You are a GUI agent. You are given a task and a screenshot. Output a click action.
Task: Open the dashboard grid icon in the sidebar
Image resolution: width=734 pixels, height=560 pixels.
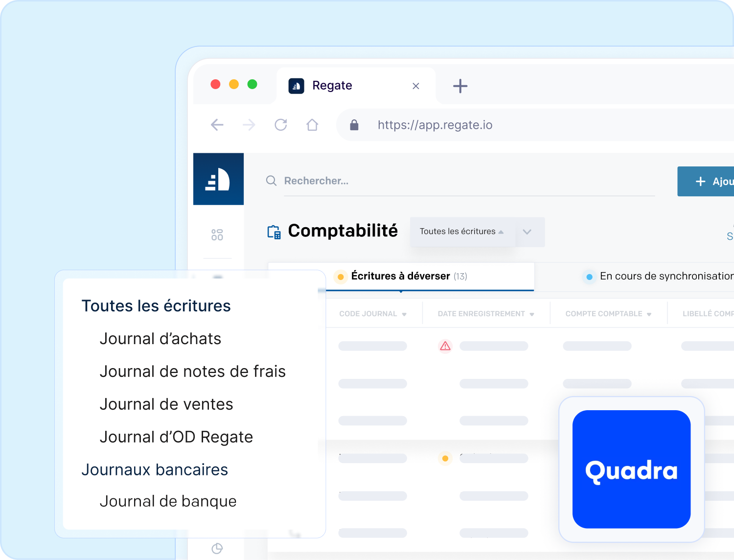[217, 234]
